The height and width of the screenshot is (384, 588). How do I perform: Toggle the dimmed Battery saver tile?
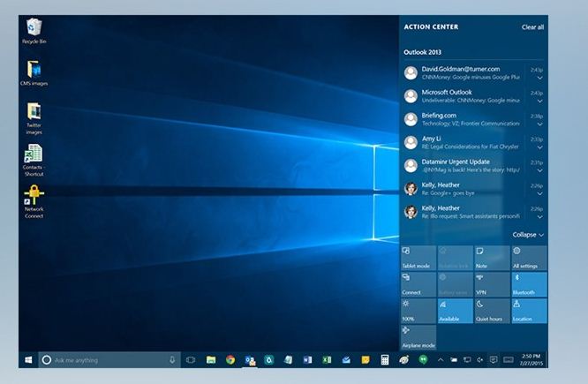coord(455,284)
